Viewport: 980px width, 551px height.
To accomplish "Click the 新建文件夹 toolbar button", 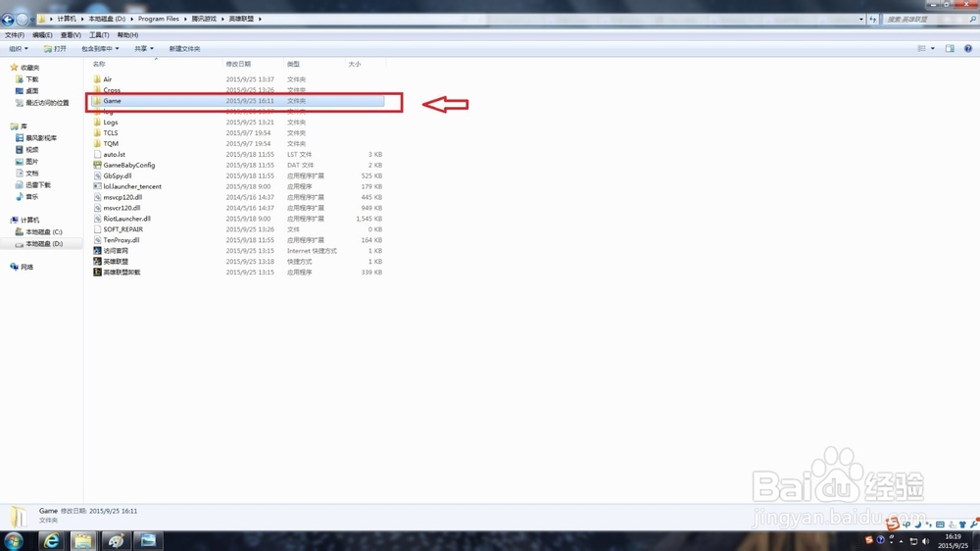I will (x=184, y=49).
